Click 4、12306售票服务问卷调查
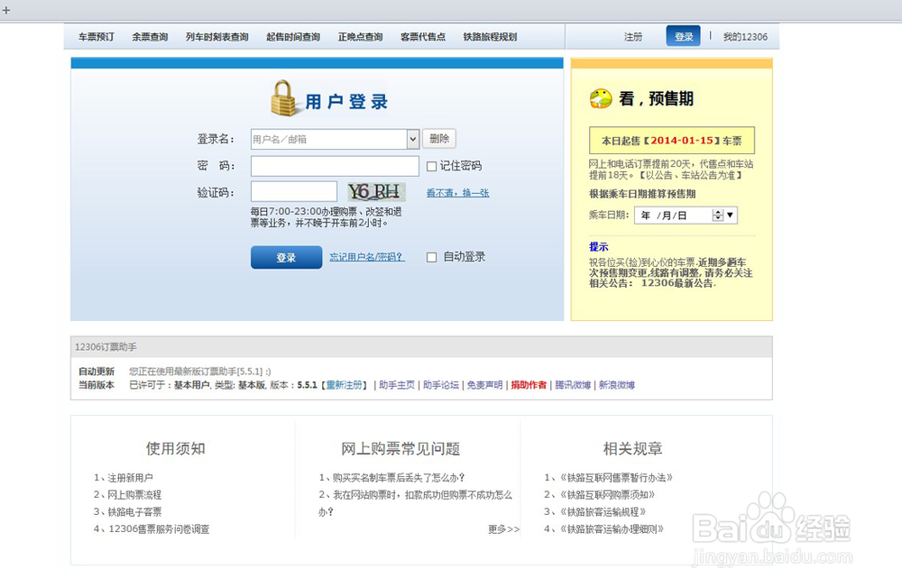 [x=152, y=529]
